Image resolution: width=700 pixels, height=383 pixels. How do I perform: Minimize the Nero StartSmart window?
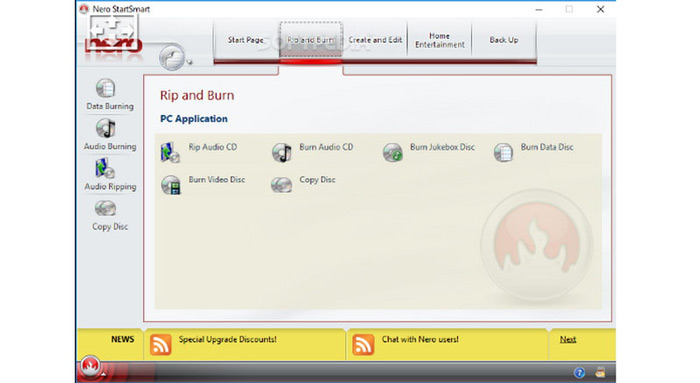(539, 9)
